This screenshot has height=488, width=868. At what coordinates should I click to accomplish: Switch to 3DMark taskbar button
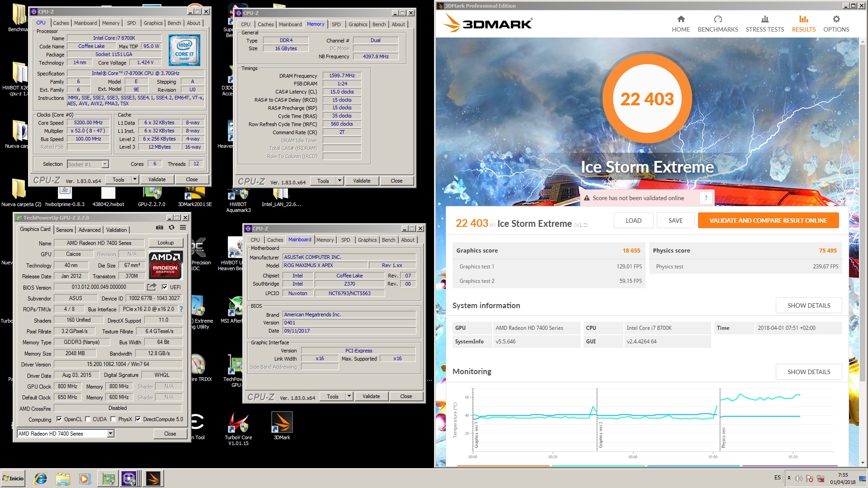(153, 479)
